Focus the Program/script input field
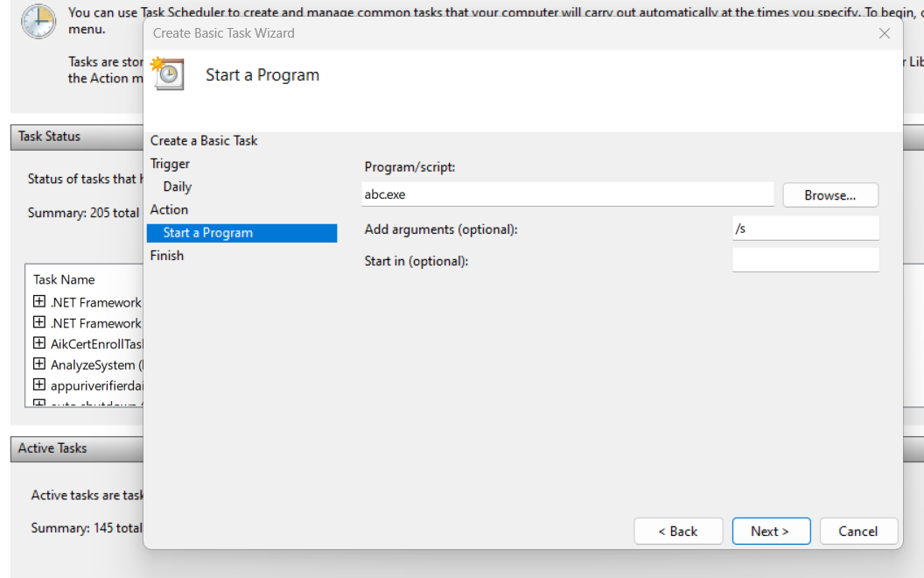This screenshot has width=924, height=578. [568, 194]
